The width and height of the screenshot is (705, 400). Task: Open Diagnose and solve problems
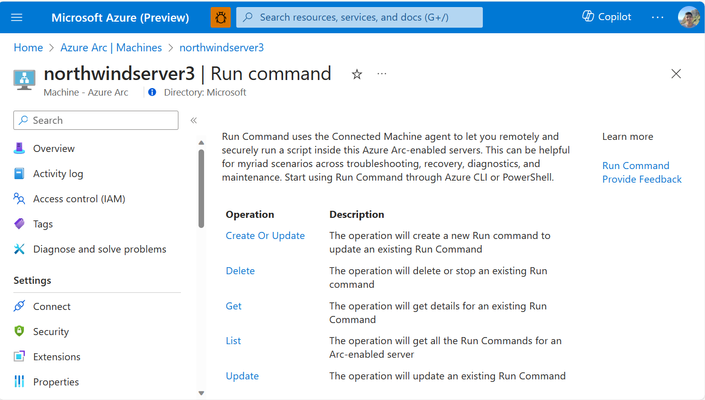(97, 249)
